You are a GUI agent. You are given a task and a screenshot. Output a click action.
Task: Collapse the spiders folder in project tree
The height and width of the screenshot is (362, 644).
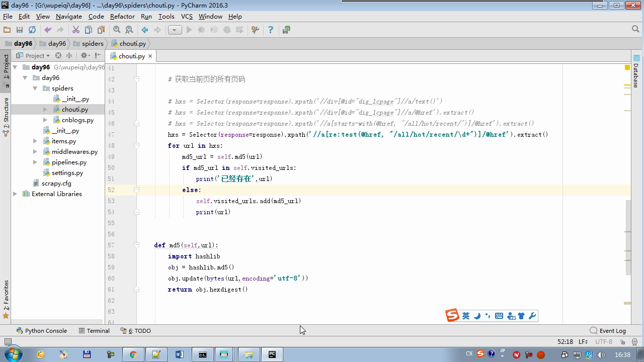click(35, 88)
